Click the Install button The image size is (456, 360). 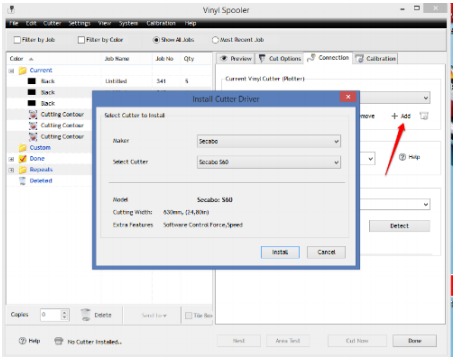280,252
